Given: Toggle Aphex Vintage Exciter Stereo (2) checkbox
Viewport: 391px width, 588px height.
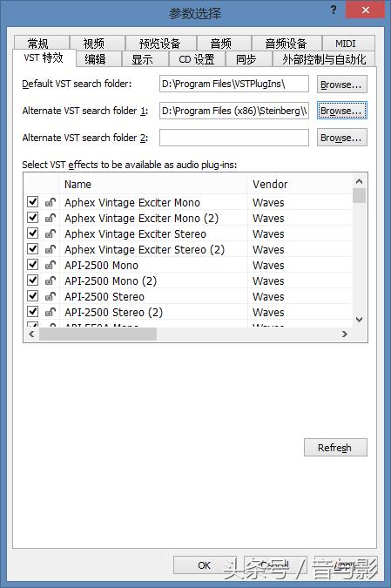Looking at the screenshot, I should pos(32,249).
